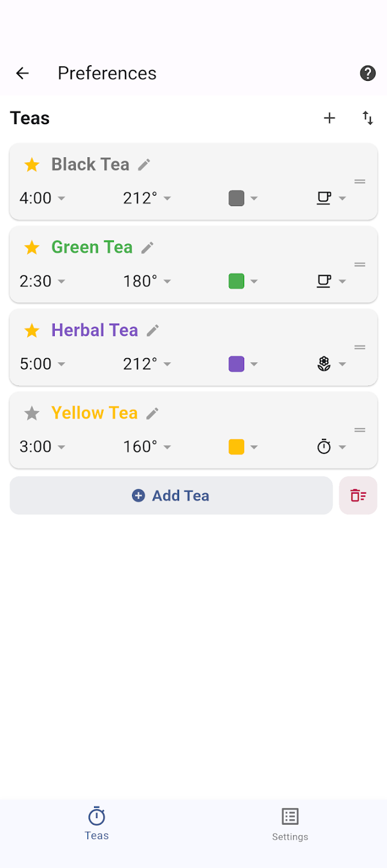The height and width of the screenshot is (868, 387).
Task: Click the Add Tea button
Action: [x=171, y=495]
